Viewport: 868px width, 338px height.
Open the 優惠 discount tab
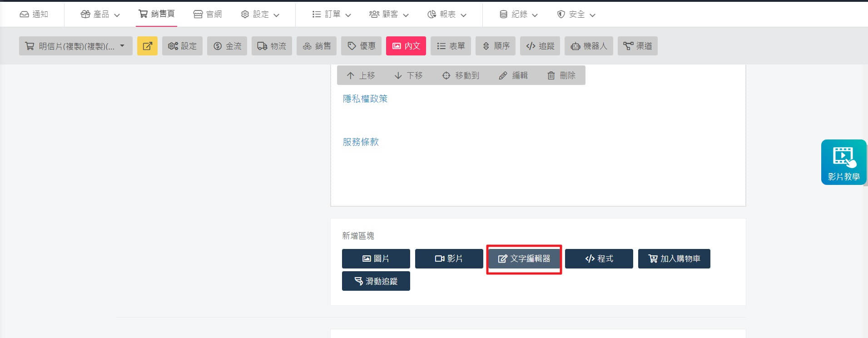[x=361, y=46]
